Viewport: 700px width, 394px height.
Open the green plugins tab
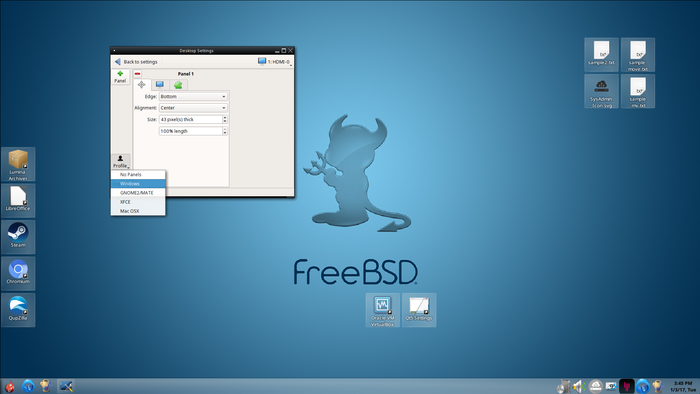[x=178, y=85]
